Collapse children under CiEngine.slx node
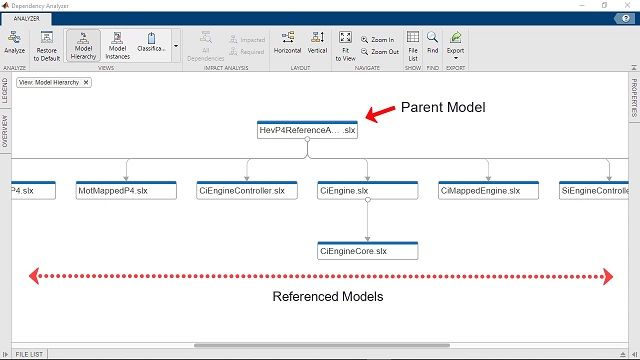Screen dimensions: 640x360 (368, 200)
